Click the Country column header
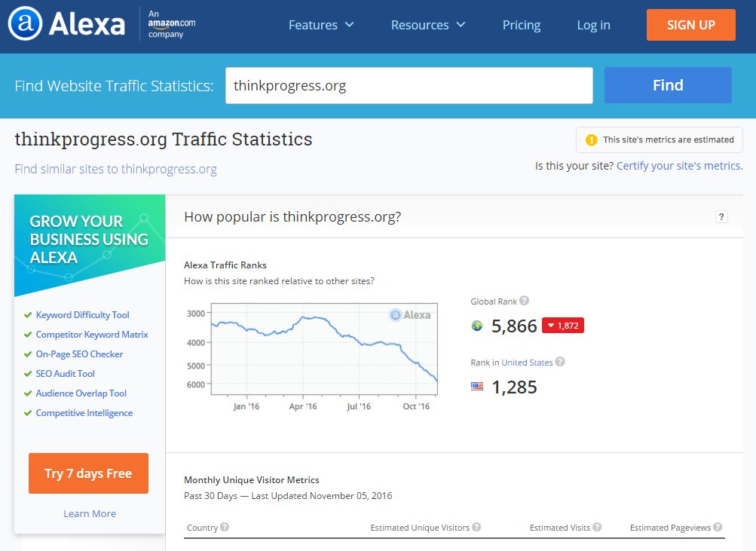The image size is (756, 551). tap(203, 528)
